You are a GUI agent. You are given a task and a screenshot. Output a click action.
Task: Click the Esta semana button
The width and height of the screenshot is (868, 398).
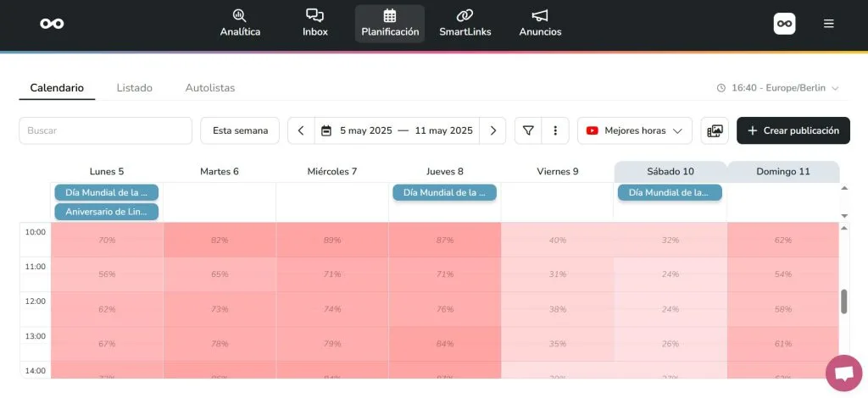[x=240, y=130]
